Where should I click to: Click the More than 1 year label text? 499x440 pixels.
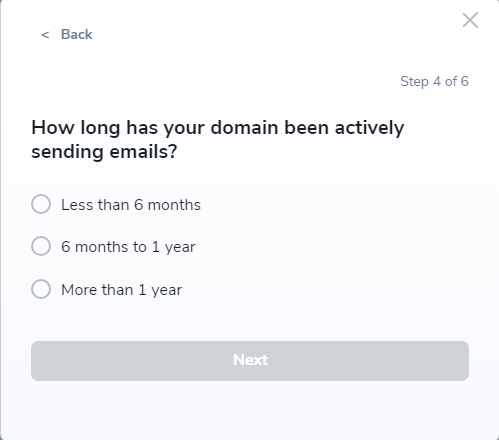point(122,290)
